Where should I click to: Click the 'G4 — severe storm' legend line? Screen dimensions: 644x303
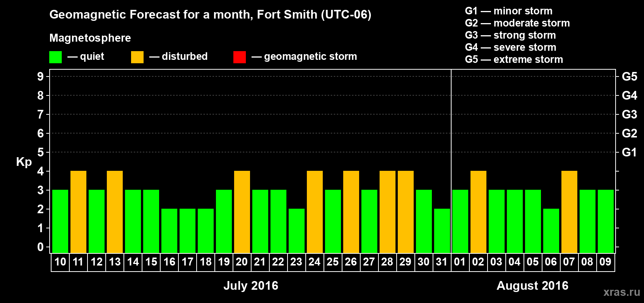coord(511,47)
